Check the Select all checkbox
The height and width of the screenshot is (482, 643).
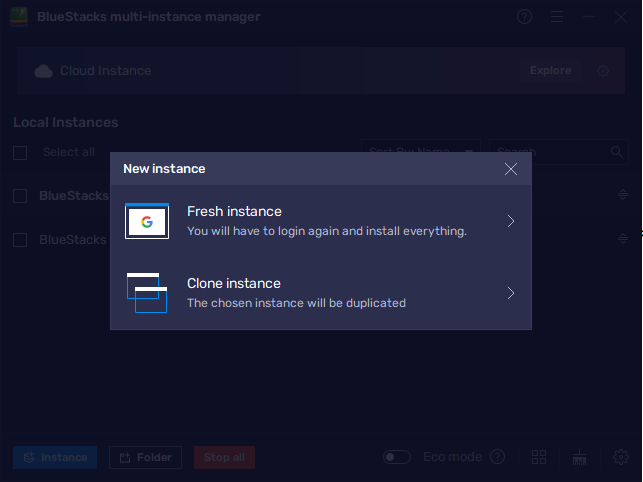pyautogui.click(x=20, y=152)
